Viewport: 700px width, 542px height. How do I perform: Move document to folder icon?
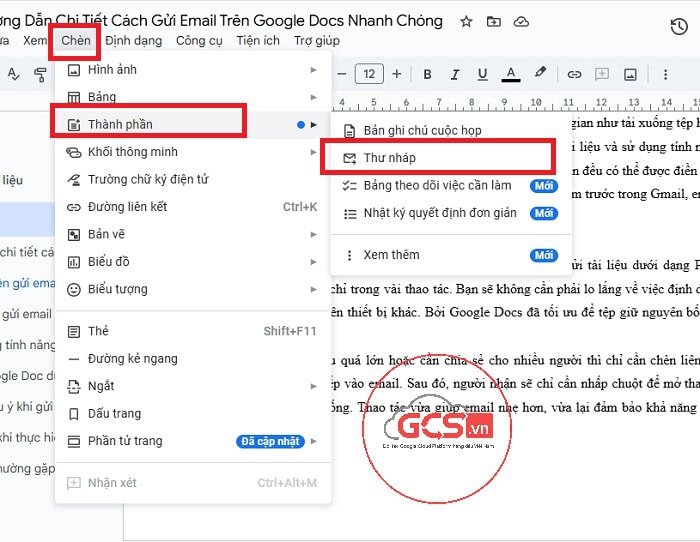click(x=493, y=21)
